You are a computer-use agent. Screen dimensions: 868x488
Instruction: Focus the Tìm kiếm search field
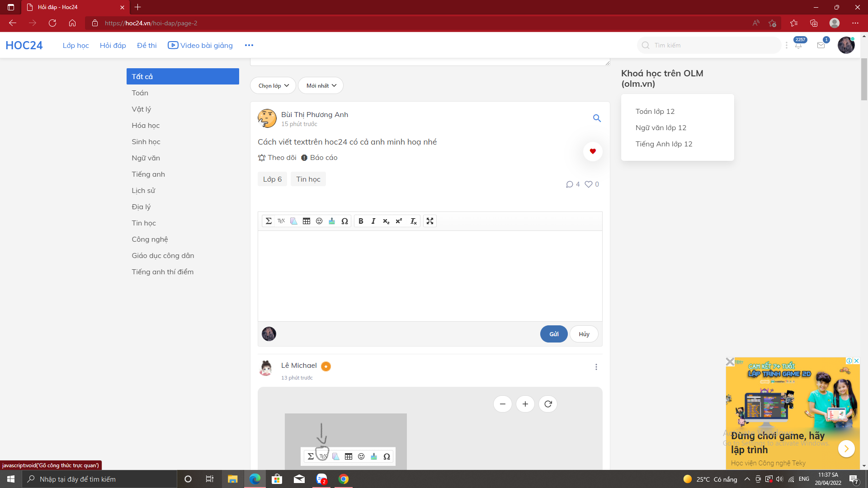709,45
